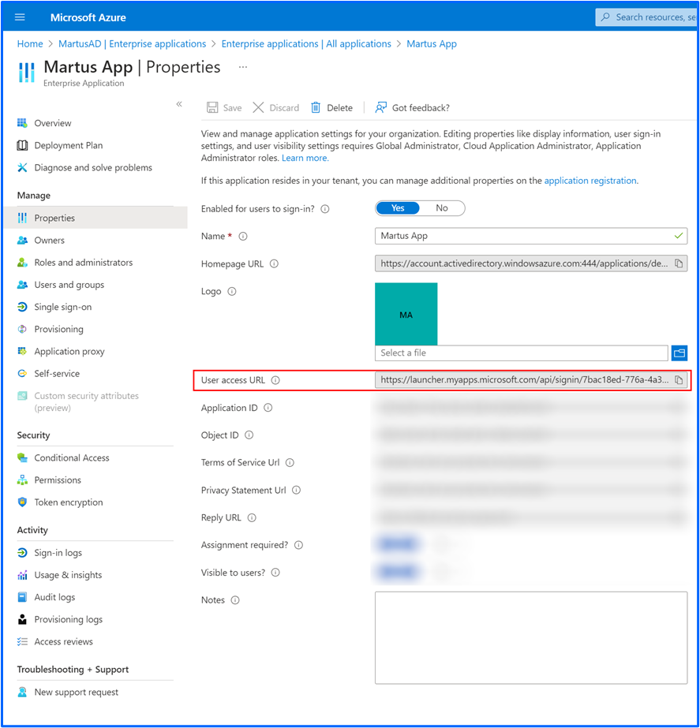The width and height of the screenshot is (700, 728).
Task: Browse for a logo file
Action: (x=679, y=353)
